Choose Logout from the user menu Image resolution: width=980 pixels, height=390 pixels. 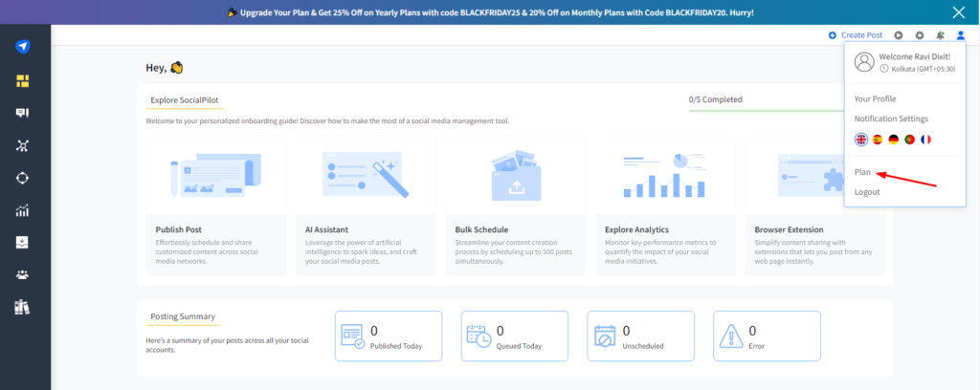point(867,191)
